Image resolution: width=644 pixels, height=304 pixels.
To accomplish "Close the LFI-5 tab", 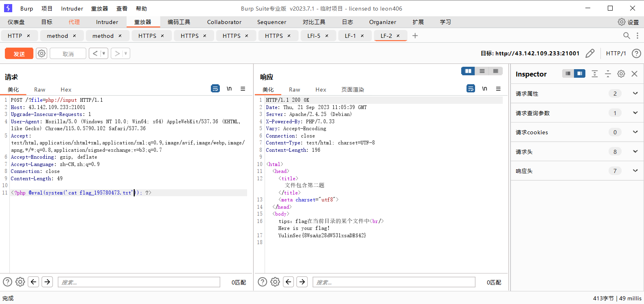I will coord(326,36).
